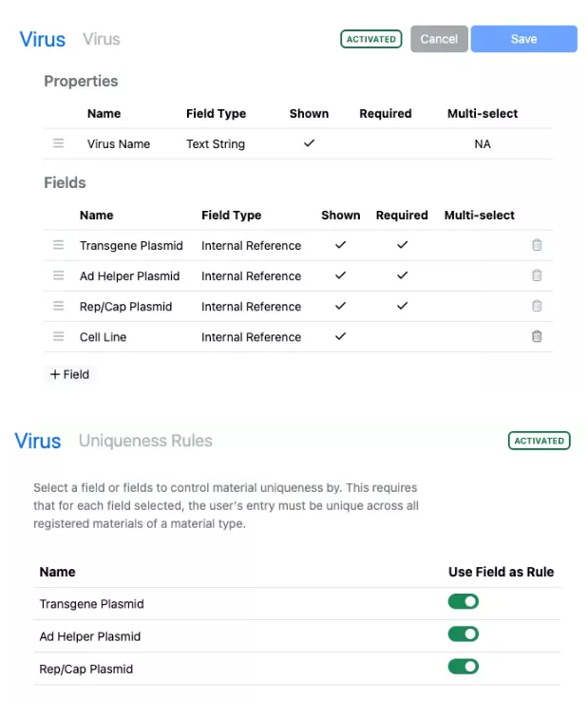Screen dimensions: 588x718
Task: Delete the Rep/Cap Plasmid field
Action: 537,306
